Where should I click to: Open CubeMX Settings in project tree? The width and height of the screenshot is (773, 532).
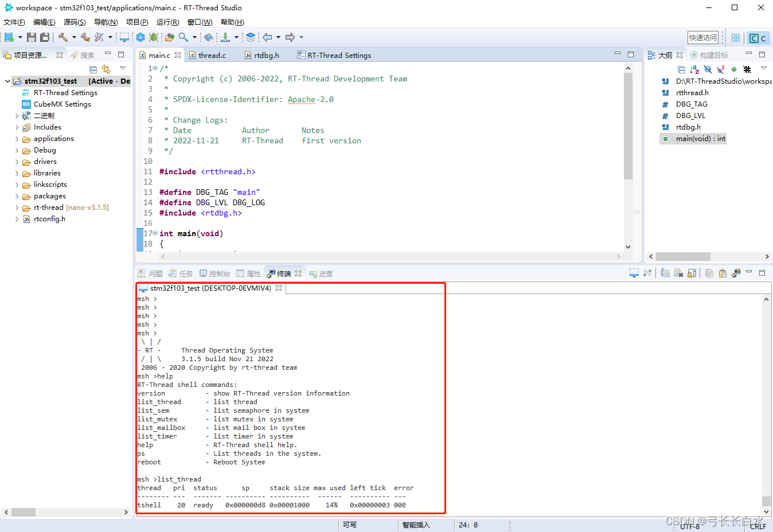coord(62,104)
